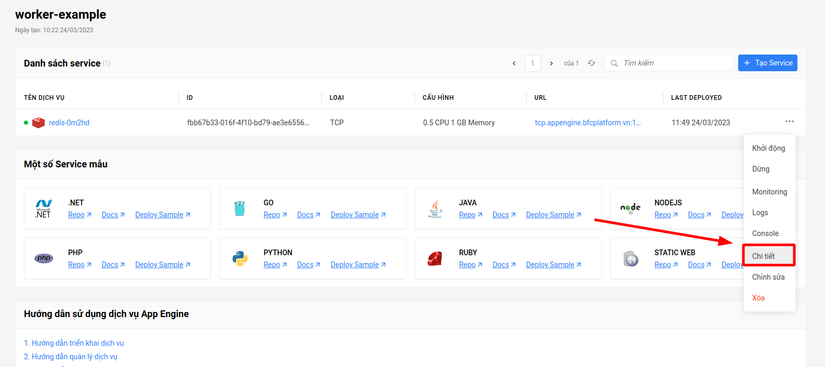
Task: Open PYTHON Docs link
Action: coord(309,264)
